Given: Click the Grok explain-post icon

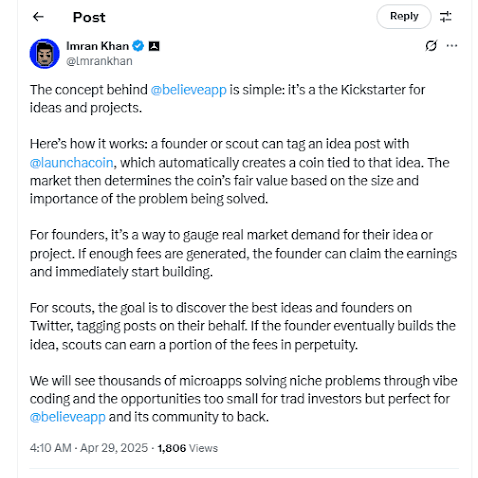Looking at the screenshot, I should pyautogui.click(x=431, y=46).
